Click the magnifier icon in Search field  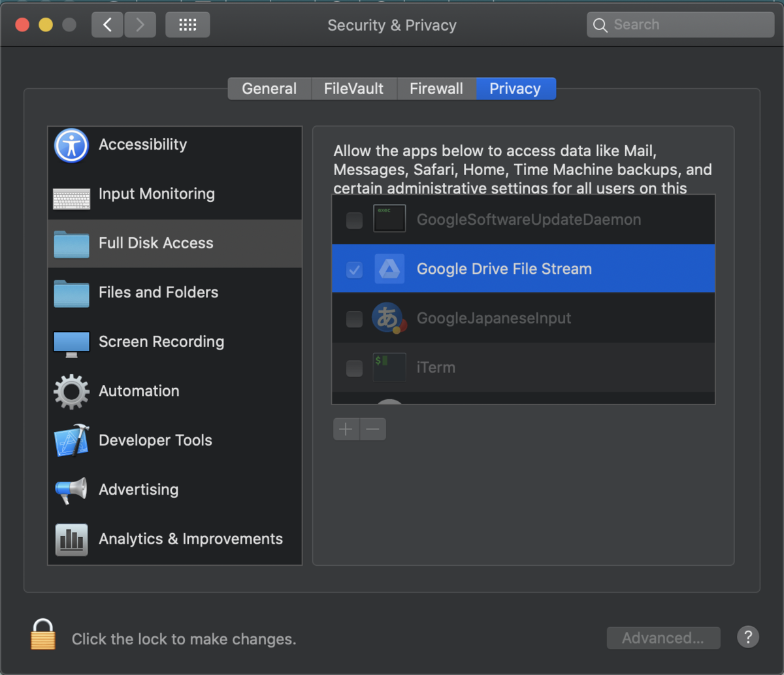point(600,25)
